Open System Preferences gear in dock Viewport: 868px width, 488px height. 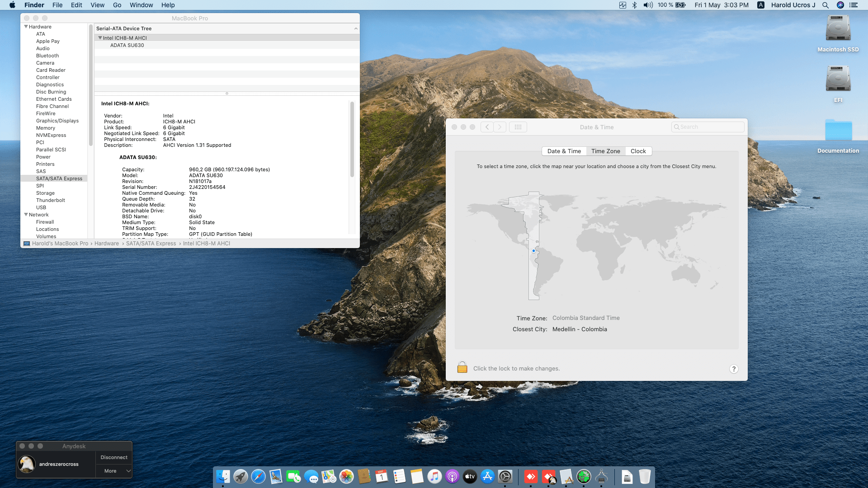coord(505,476)
